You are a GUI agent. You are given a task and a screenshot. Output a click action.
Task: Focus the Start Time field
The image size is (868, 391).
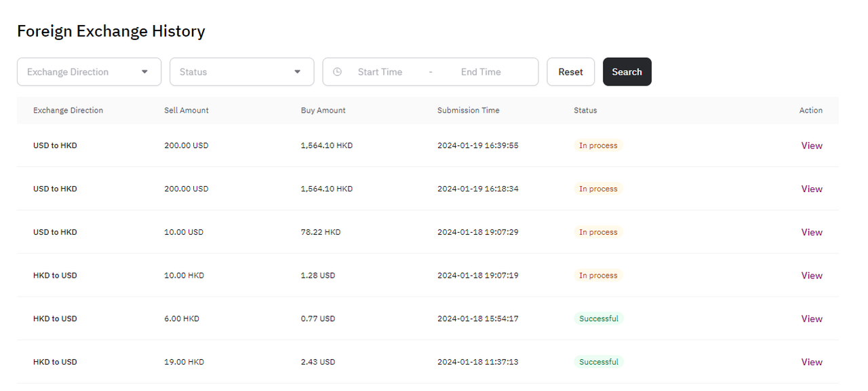[x=380, y=72]
